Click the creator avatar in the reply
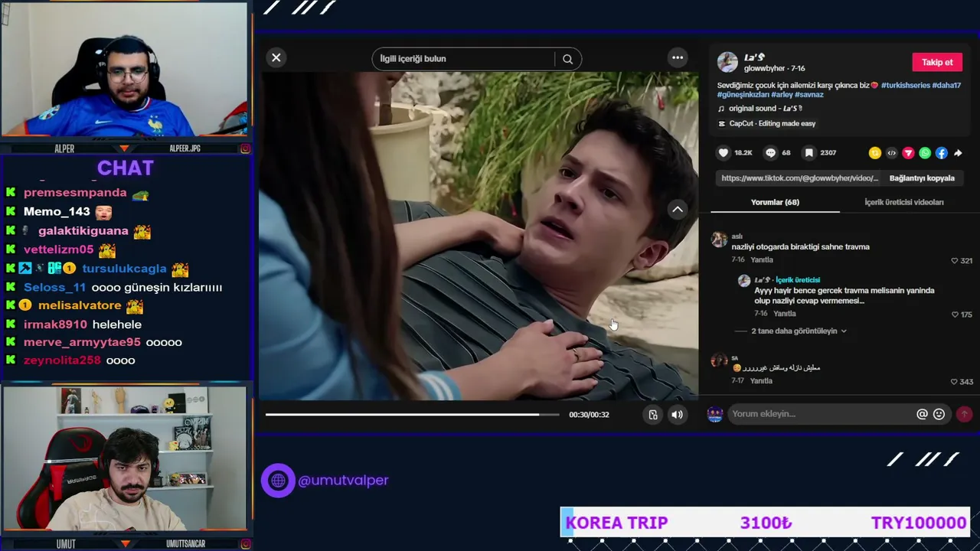Screen dimensions: 980x551 [743, 281]
